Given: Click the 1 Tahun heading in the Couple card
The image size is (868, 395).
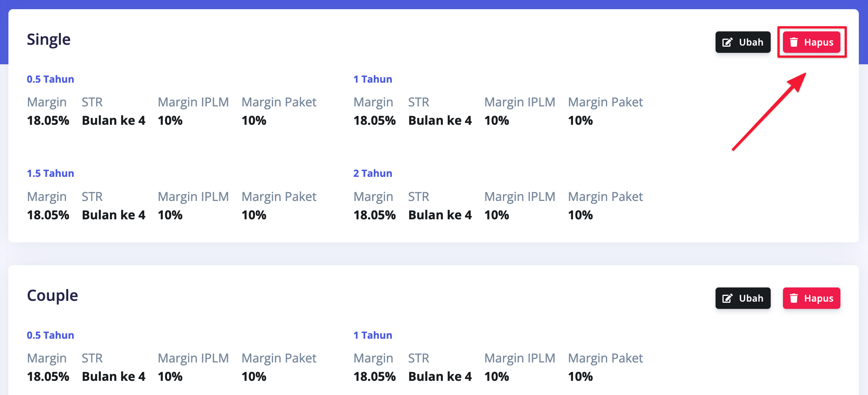Looking at the screenshot, I should point(372,335).
